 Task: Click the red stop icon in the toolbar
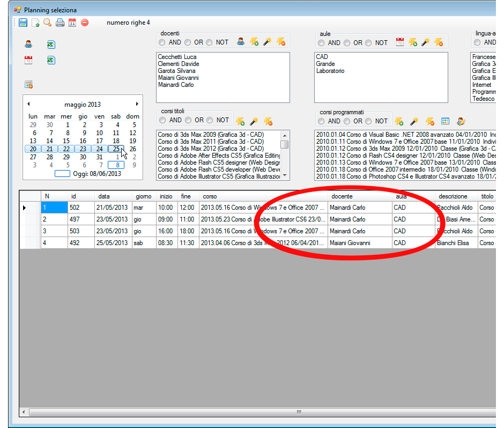tap(85, 23)
